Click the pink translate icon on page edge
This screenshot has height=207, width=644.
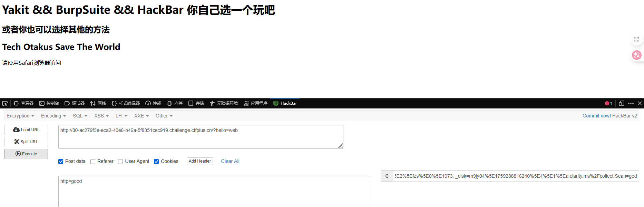click(x=637, y=55)
